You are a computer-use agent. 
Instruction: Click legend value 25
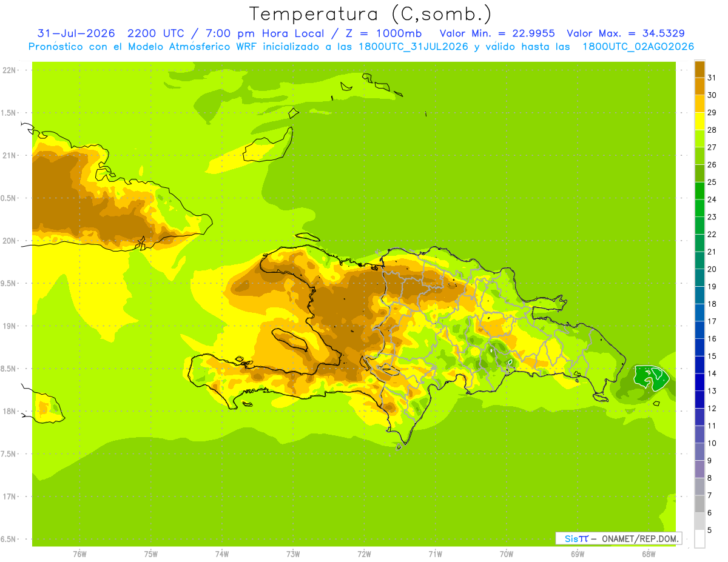tap(712, 182)
